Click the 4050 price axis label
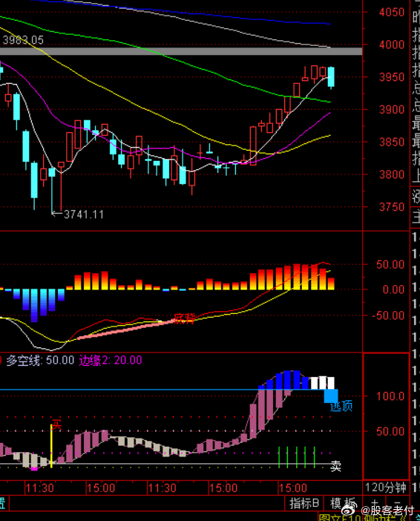This screenshot has width=420, height=521. click(392, 13)
